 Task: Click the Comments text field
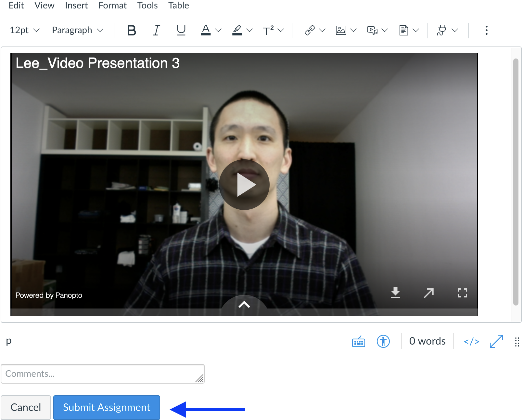(103, 374)
